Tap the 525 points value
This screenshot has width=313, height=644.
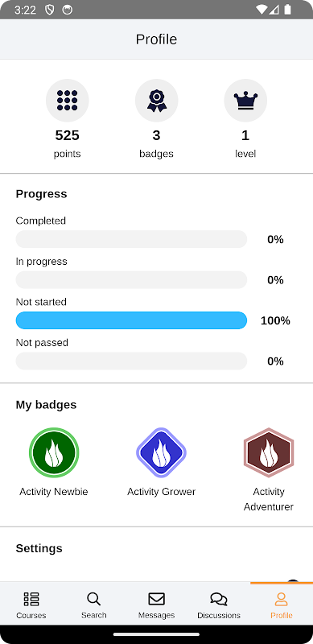pos(68,135)
